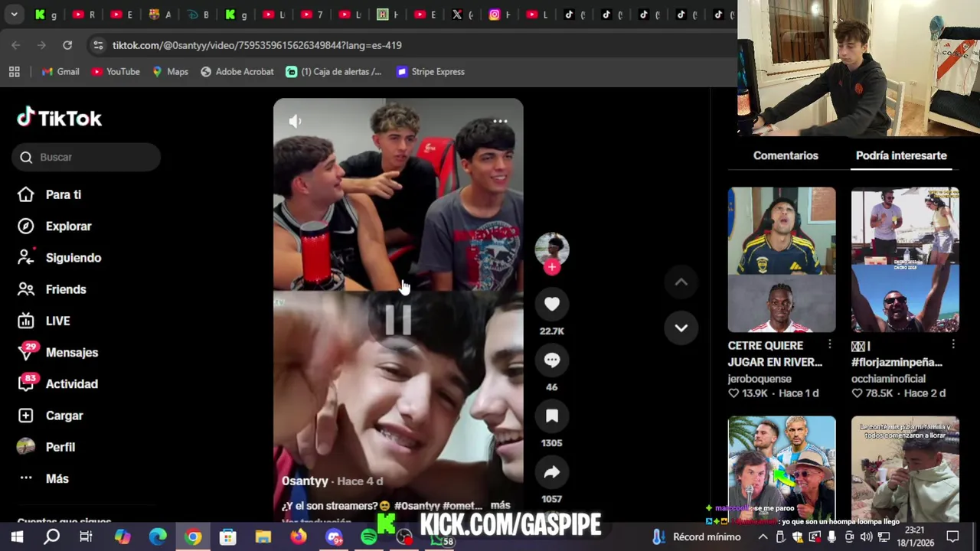Open the Stripe Express bookmark
Image resolution: width=980 pixels, height=551 pixels.
click(430, 71)
